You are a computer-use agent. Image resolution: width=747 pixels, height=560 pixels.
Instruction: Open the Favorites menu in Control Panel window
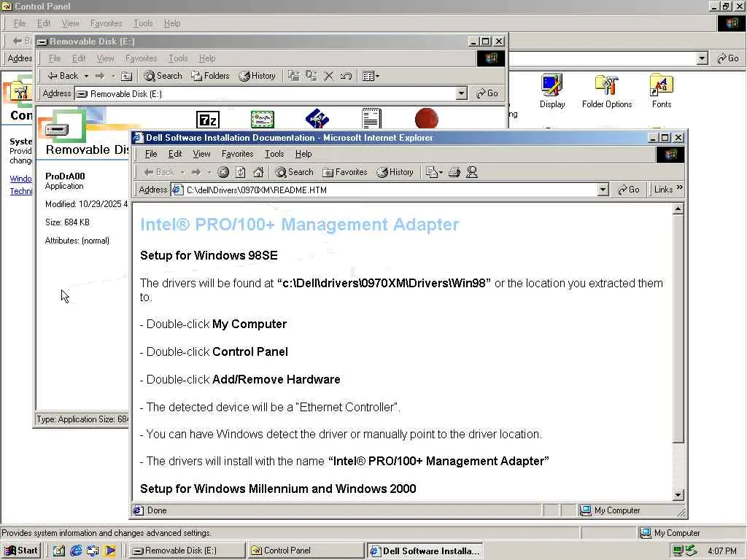(x=106, y=23)
